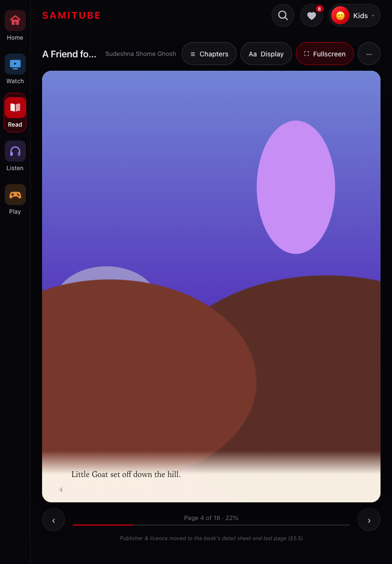Click the book title 'A Friend fo...'
This screenshot has width=392, height=564.
pyautogui.click(x=69, y=54)
